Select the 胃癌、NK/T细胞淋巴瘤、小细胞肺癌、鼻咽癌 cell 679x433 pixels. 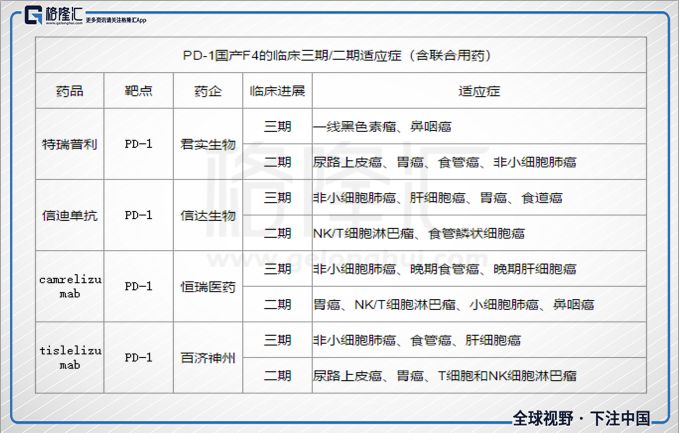pos(479,304)
